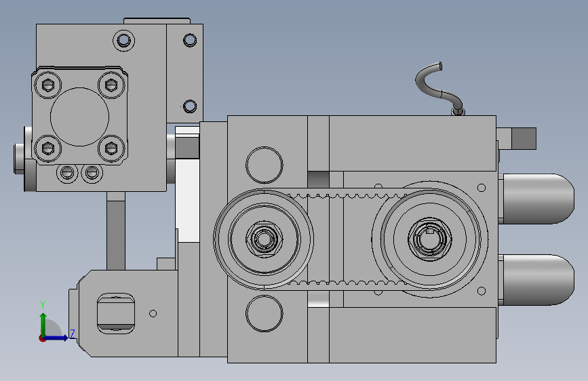Select the small hole beside the rounded slot
This screenshot has height=381, width=588.
(x=153, y=313)
